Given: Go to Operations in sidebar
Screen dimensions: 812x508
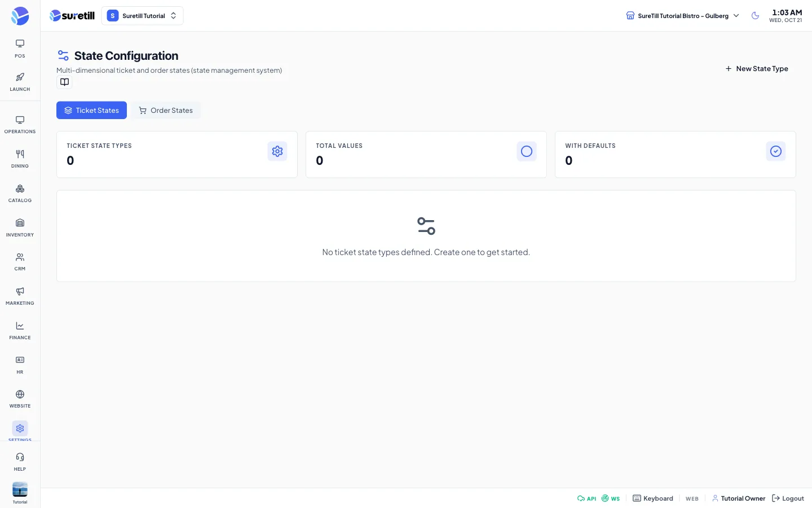Looking at the screenshot, I should (20, 125).
